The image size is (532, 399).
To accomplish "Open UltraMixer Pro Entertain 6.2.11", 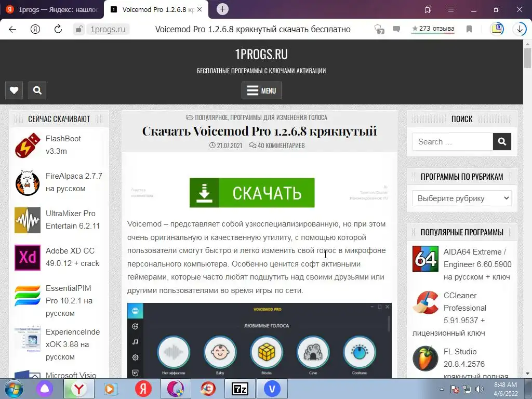I will 73,220.
